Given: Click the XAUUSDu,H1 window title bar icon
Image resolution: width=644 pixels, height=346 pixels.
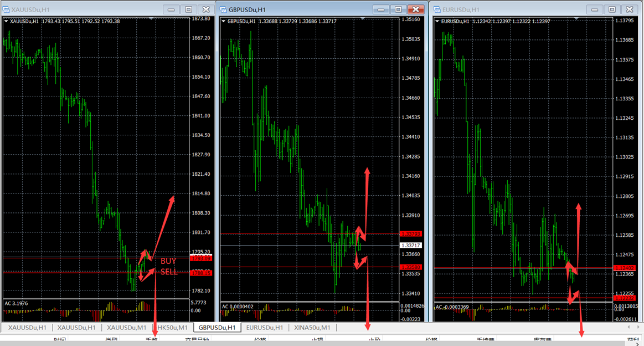Looking at the screenshot, I should pyautogui.click(x=6, y=9).
